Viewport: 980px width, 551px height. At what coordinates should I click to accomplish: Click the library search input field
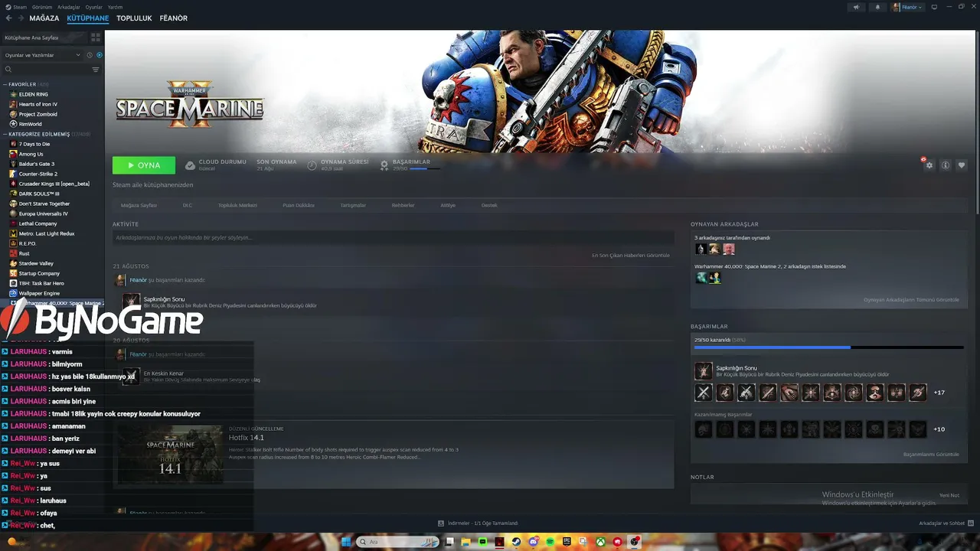tap(51, 70)
